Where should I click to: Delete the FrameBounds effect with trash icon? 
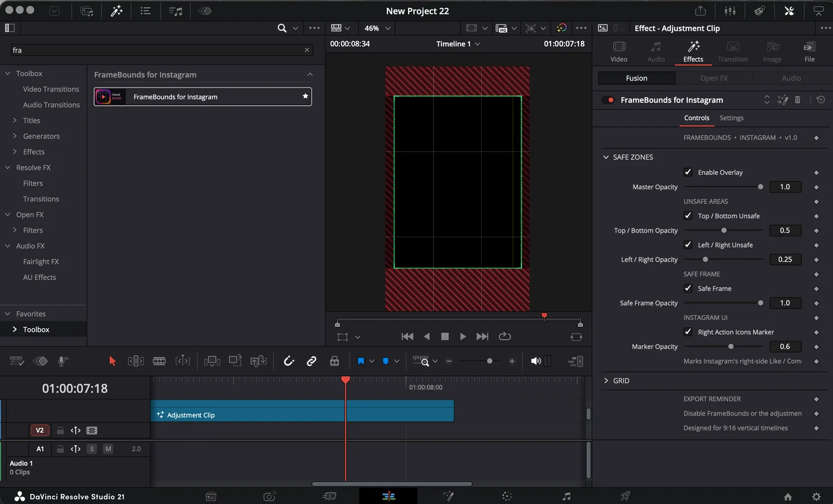[798, 100]
